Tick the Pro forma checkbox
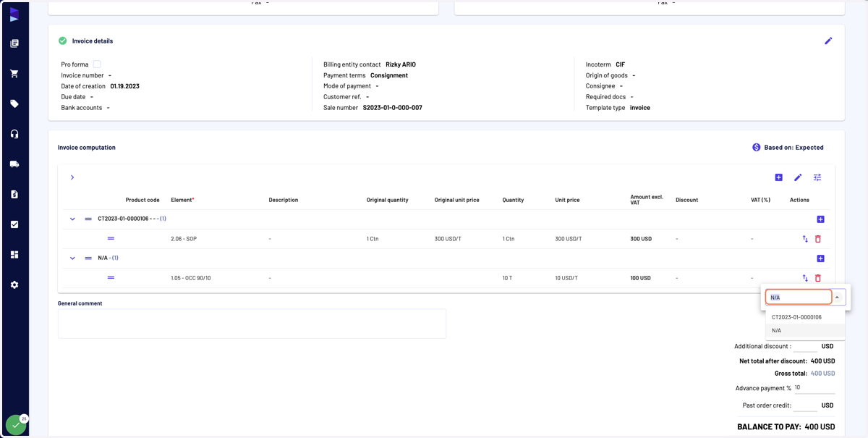Viewport: 868px width, 438px height. click(x=97, y=64)
